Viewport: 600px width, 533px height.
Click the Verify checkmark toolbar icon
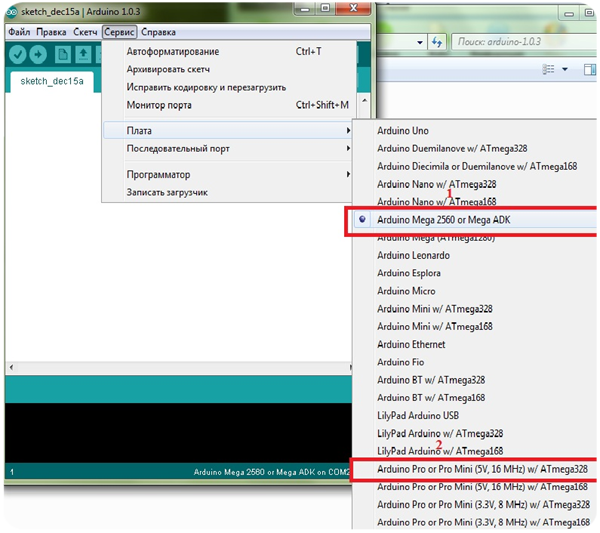point(17,54)
